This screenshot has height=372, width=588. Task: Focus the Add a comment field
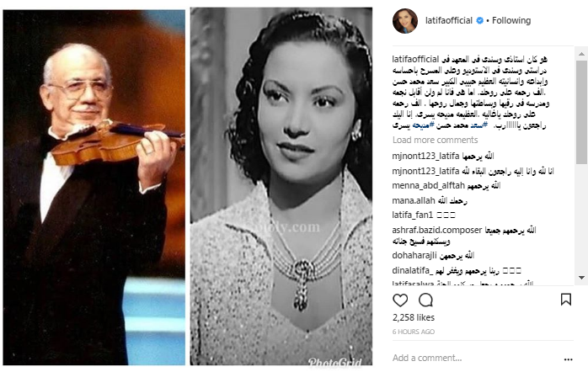tap(476, 359)
